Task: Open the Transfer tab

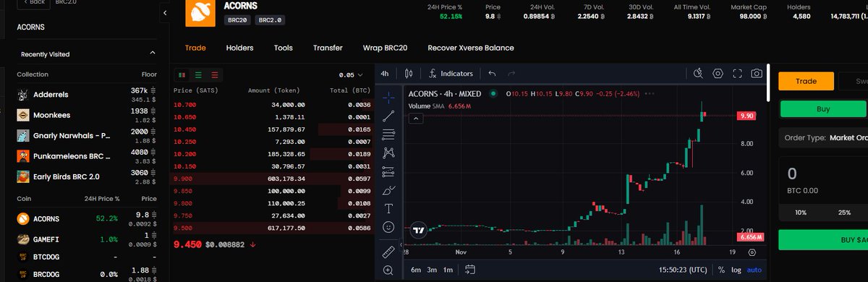Action: click(328, 48)
